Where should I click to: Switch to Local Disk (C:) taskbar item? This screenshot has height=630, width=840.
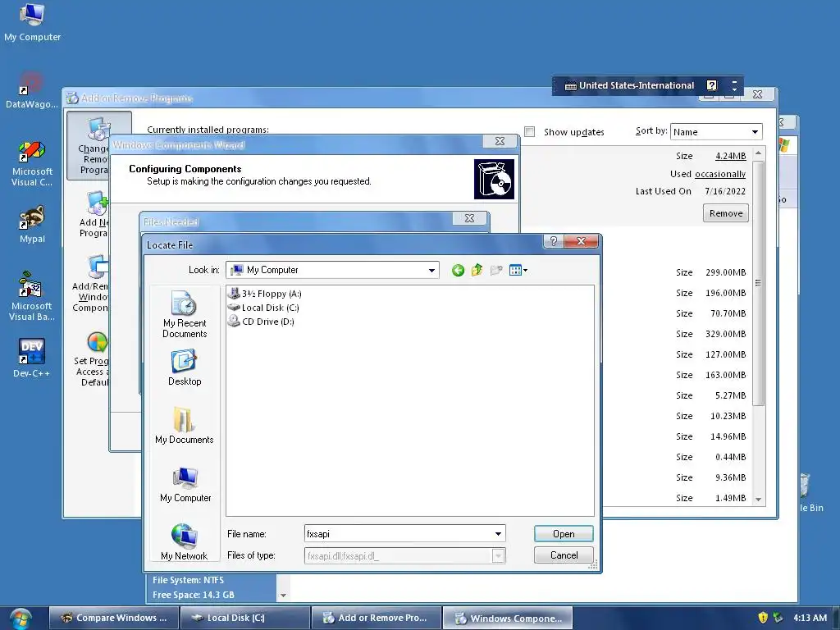pyautogui.click(x=244, y=618)
